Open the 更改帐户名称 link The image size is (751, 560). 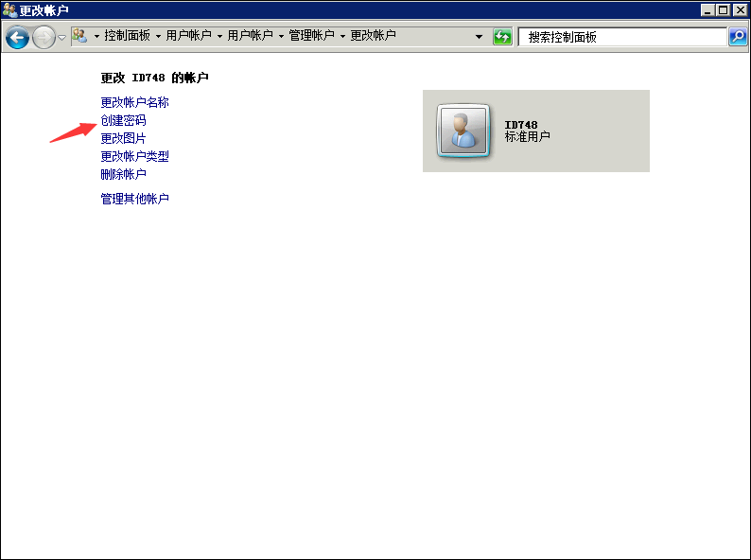pyautogui.click(x=134, y=102)
